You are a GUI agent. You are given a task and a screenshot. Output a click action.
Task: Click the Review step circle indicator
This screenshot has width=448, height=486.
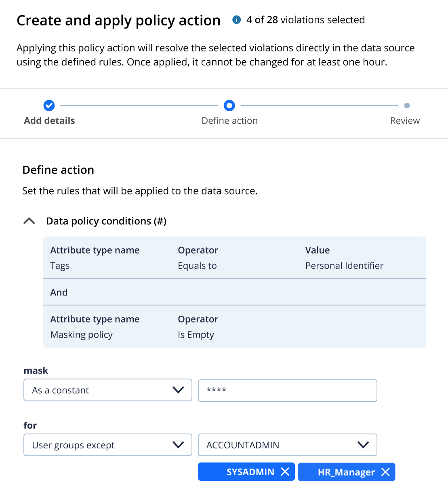tap(407, 106)
